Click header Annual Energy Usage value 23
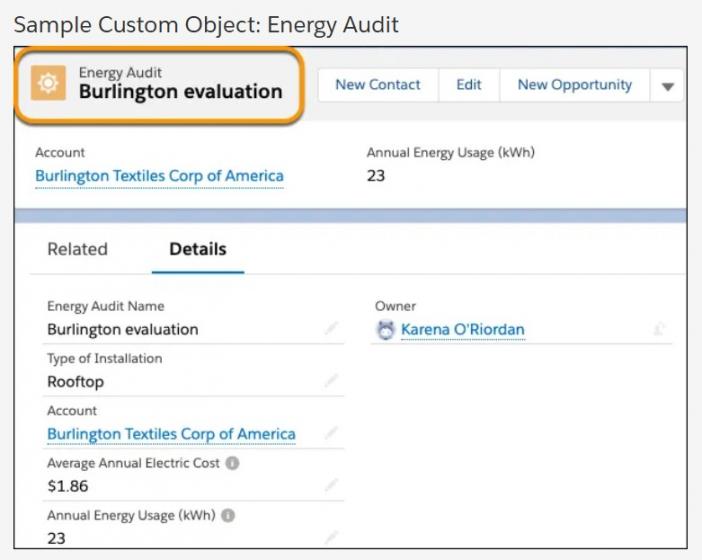Image resolution: width=702 pixels, height=560 pixels. click(376, 175)
